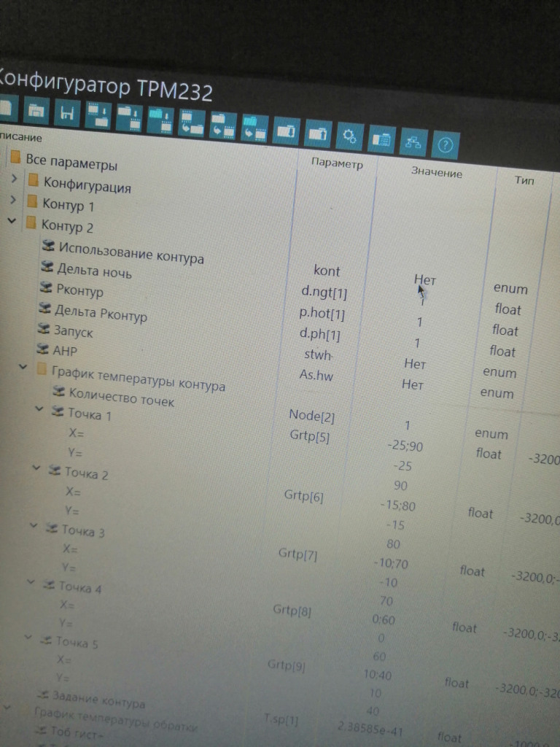Click the value 80 under Точка 2
Image resolution: width=560 pixels, height=747 pixels.
point(393,544)
